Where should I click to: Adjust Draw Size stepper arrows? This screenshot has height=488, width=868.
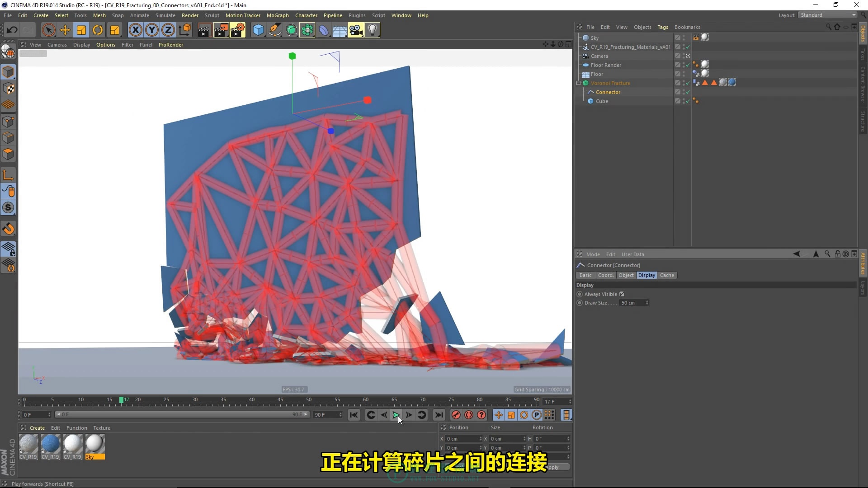point(647,303)
